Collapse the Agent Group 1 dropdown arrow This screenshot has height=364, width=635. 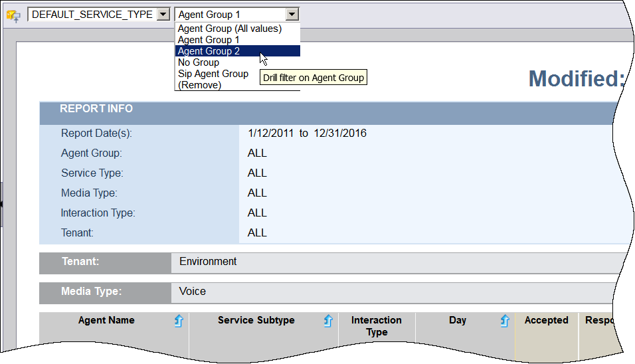pyautogui.click(x=292, y=15)
